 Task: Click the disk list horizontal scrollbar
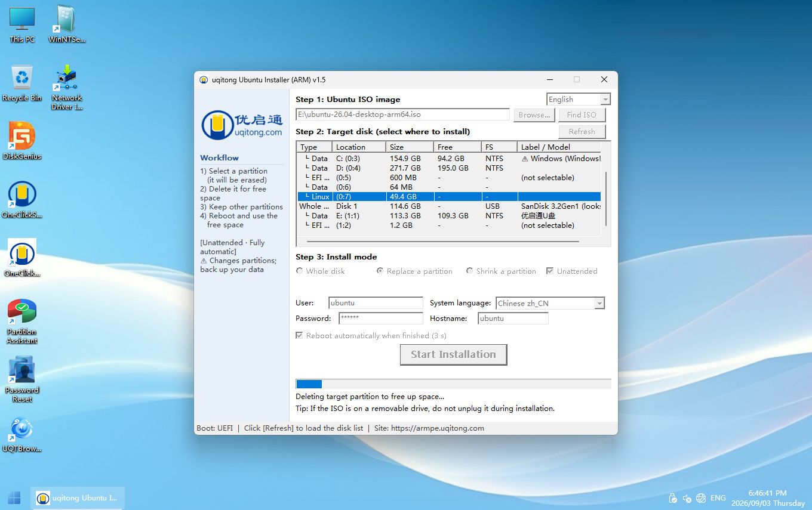443,242
